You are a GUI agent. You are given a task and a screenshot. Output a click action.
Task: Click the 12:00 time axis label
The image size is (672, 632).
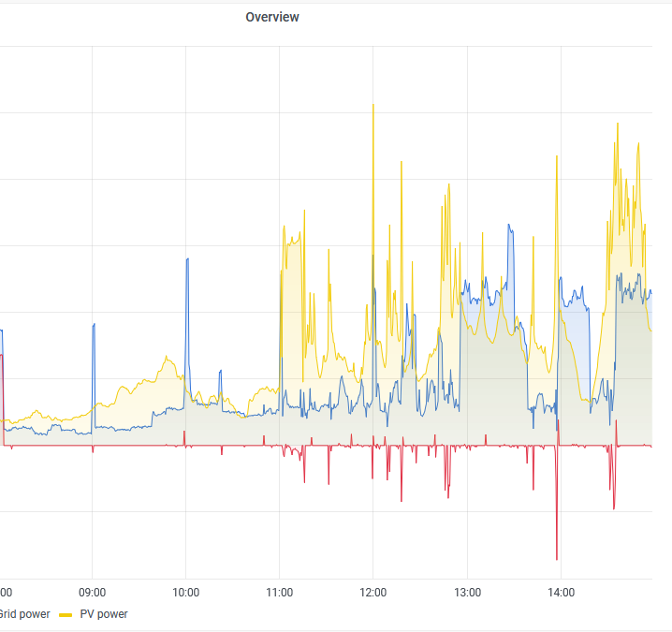pos(373,592)
